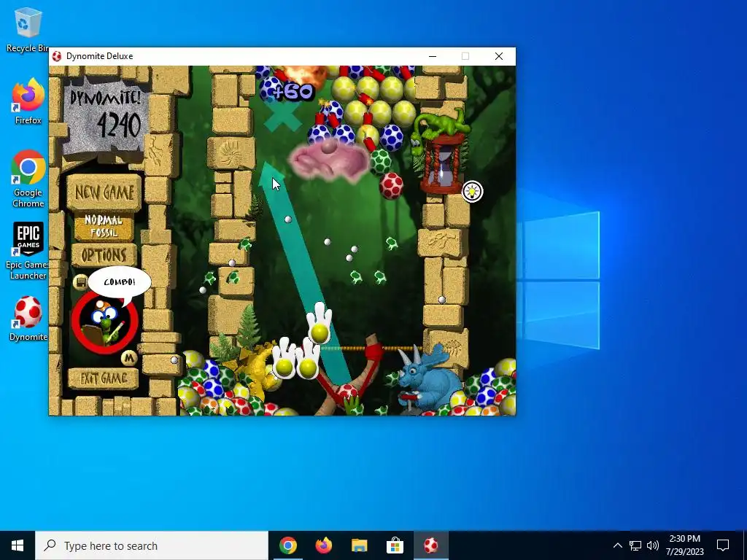The width and height of the screenshot is (747, 560).
Task: Click the 4240 score display
Action: (x=119, y=125)
